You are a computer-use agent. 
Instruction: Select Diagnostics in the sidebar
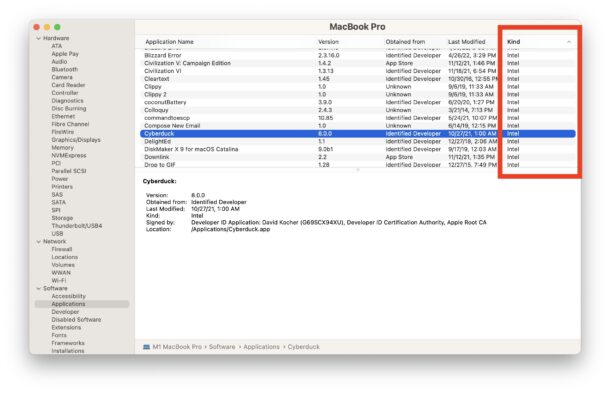pyautogui.click(x=67, y=100)
